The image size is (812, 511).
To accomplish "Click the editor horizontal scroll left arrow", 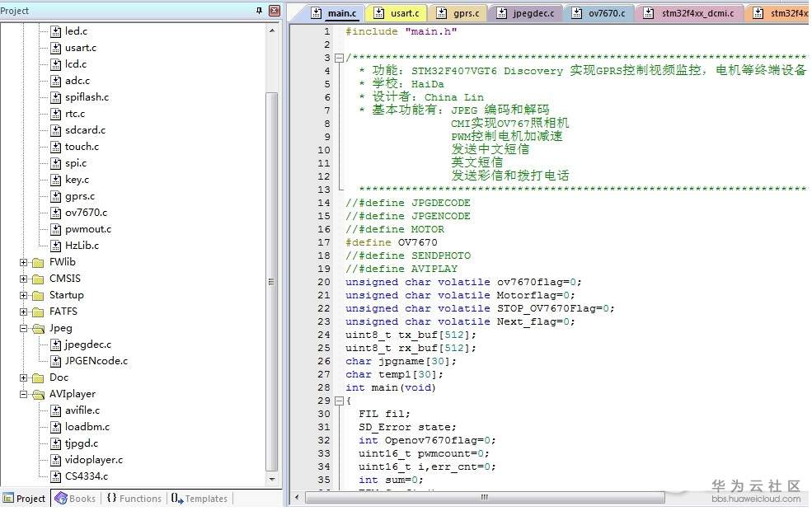I will (x=297, y=498).
